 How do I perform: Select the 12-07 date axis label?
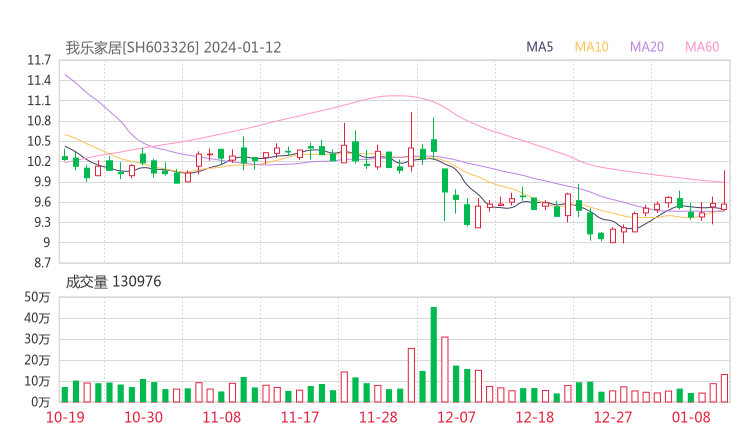(456, 417)
